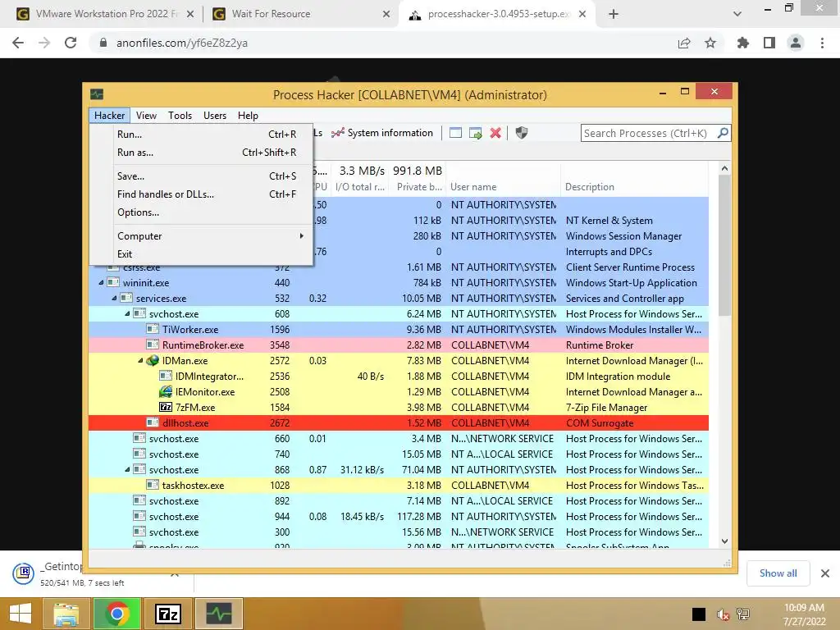Open Chrome tab search chevron
840x630 pixels.
[x=737, y=14]
